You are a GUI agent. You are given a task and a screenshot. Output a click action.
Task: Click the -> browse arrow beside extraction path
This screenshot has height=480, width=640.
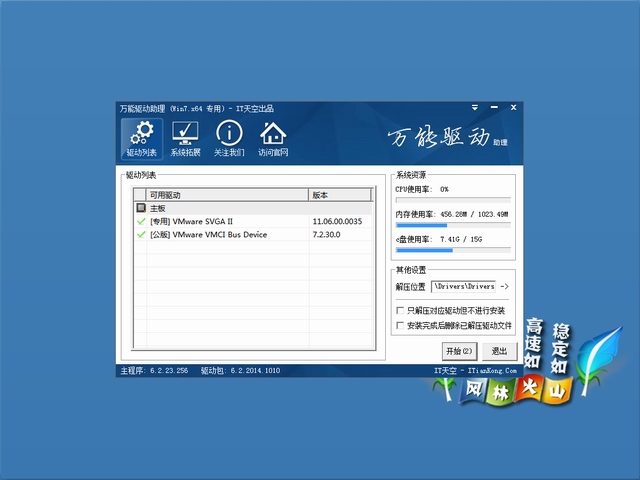(x=504, y=287)
